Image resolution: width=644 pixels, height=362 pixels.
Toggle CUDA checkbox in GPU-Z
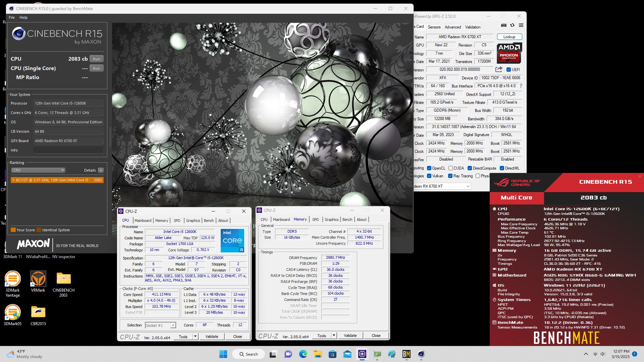tap(450, 168)
